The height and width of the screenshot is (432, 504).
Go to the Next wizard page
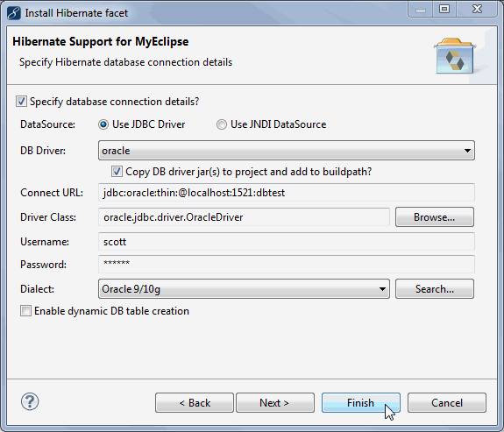275,403
